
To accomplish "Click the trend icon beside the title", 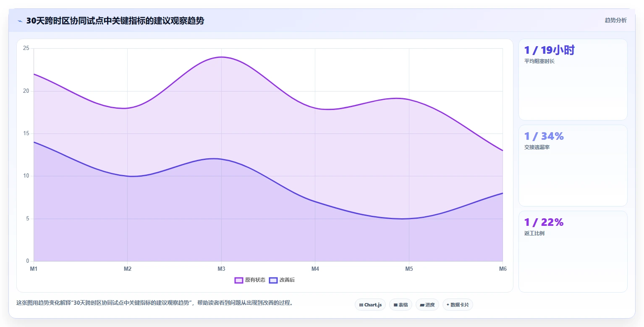I will (20, 21).
